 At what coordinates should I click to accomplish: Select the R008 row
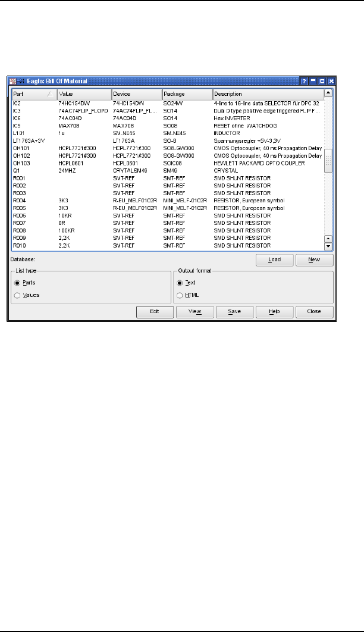168,230
